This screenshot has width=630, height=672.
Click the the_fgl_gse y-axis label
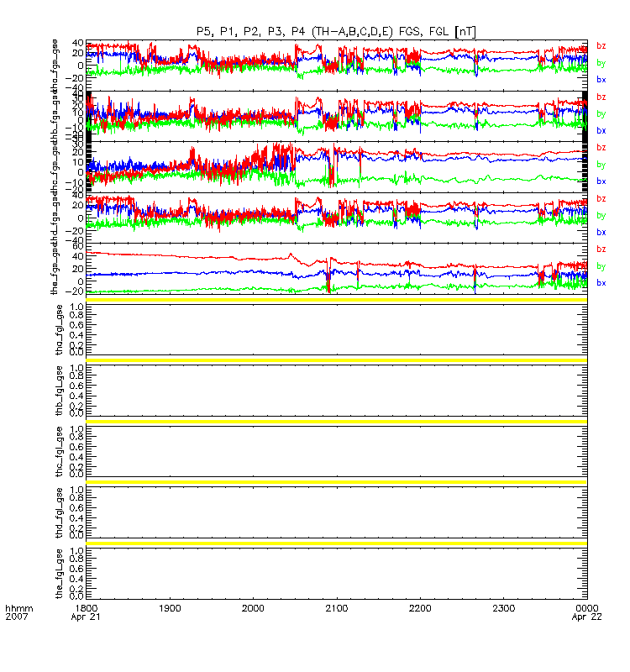coord(59,574)
